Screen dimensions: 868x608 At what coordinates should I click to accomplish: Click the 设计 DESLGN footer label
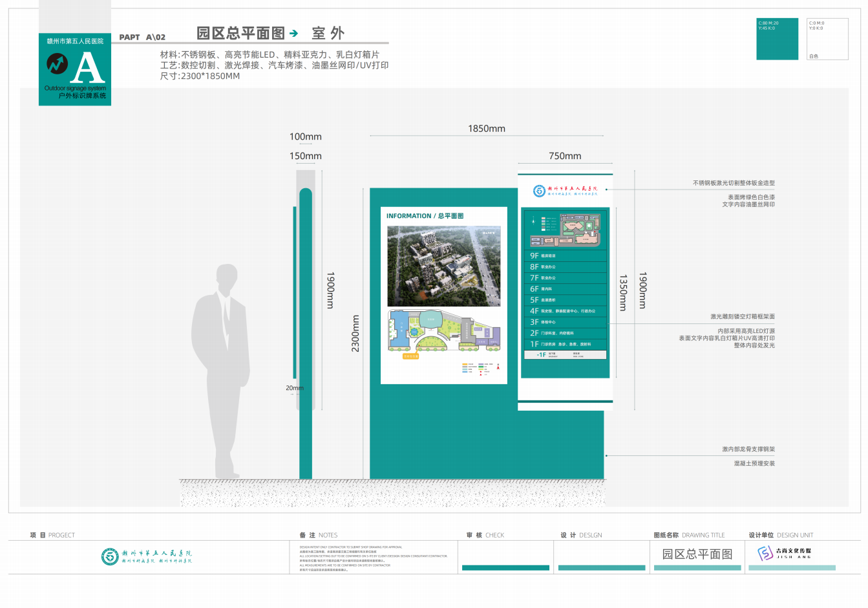582,535
